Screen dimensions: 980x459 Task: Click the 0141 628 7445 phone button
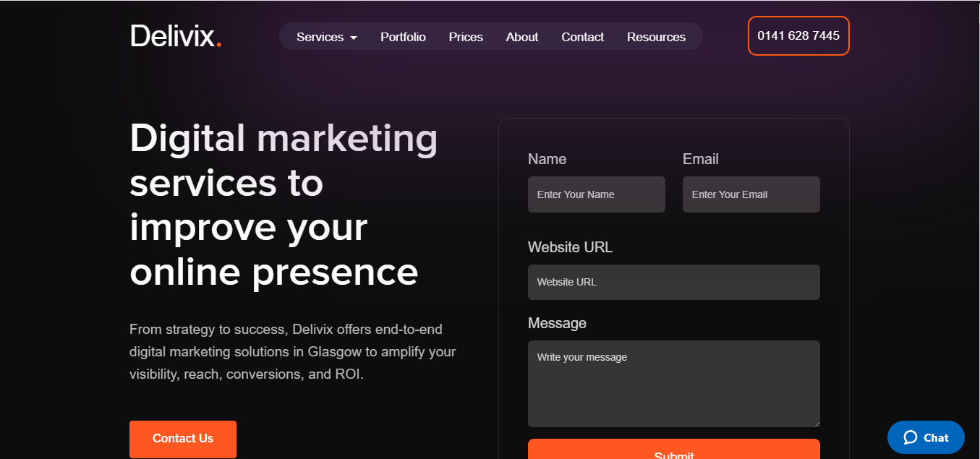[798, 35]
